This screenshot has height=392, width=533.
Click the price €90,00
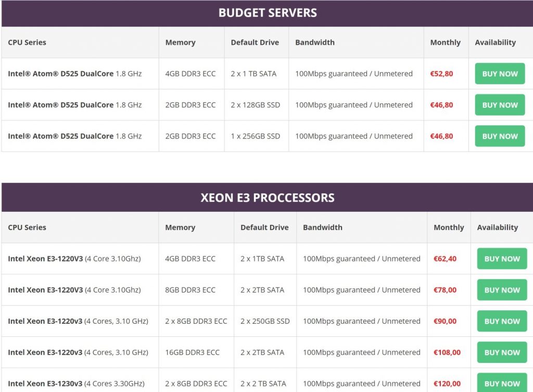[x=445, y=321]
